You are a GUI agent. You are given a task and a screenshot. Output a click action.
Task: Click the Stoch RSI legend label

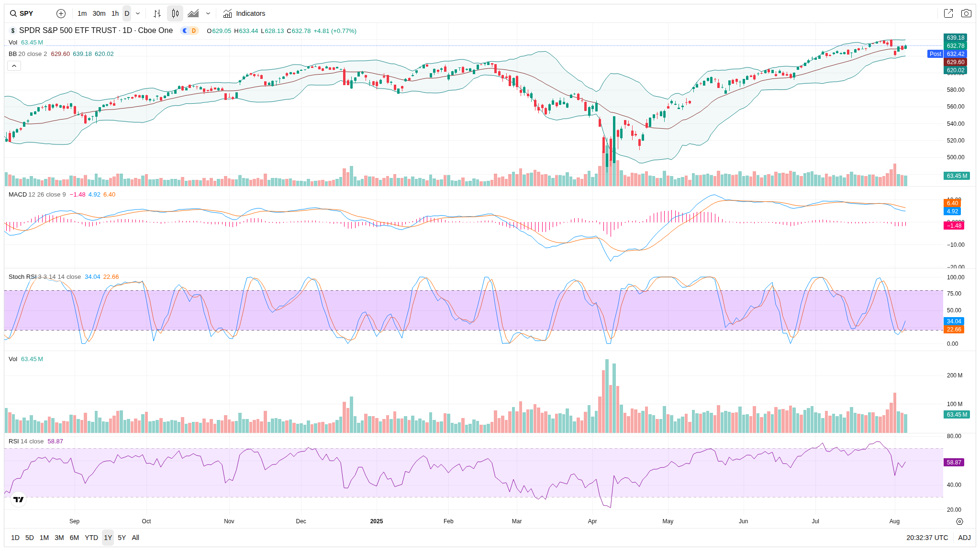click(22, 277)
